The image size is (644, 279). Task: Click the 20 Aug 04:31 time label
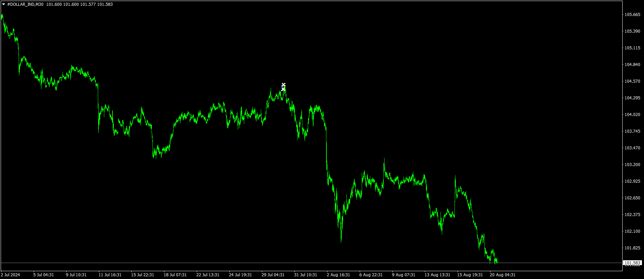click(502, 275)
